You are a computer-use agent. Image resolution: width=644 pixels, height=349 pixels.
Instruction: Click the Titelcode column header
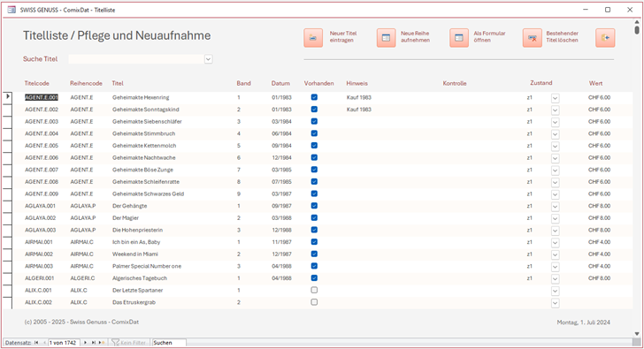point(36,83)
